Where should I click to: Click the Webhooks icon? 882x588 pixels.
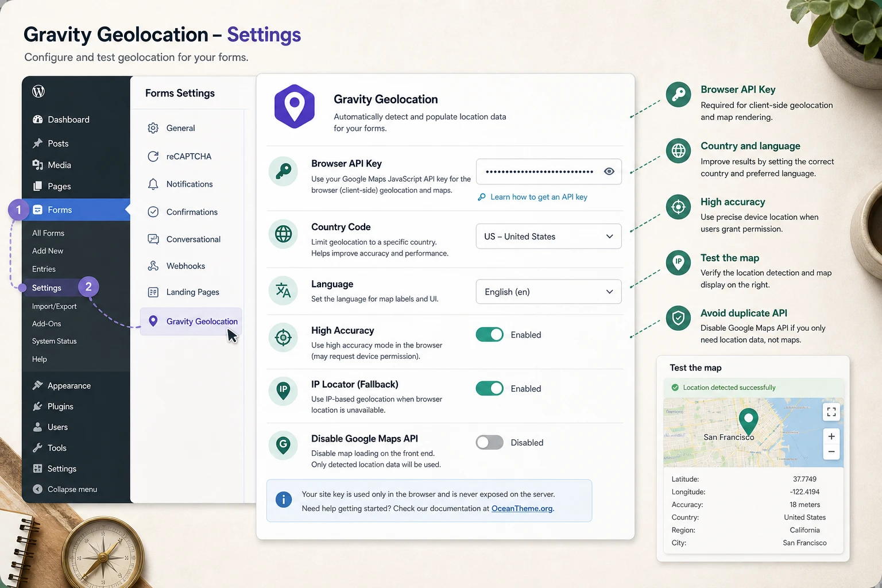click(153, 266)
